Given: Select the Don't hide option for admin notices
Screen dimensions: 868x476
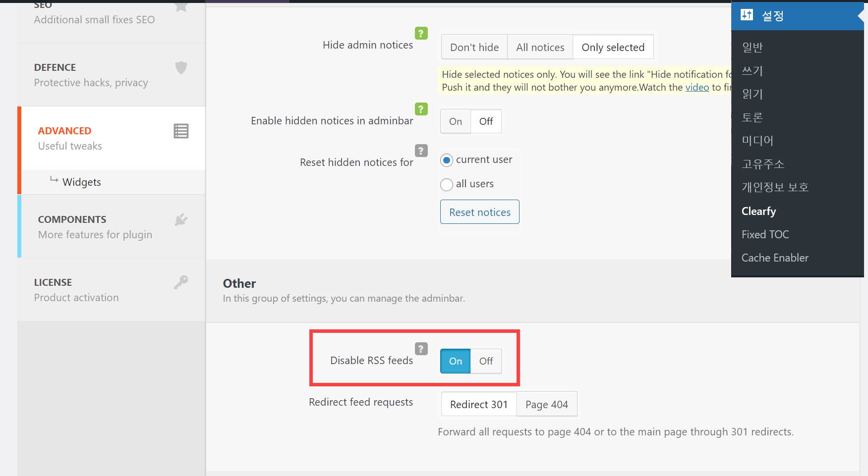Looking at the screenshot, I should tap(474, 47).
